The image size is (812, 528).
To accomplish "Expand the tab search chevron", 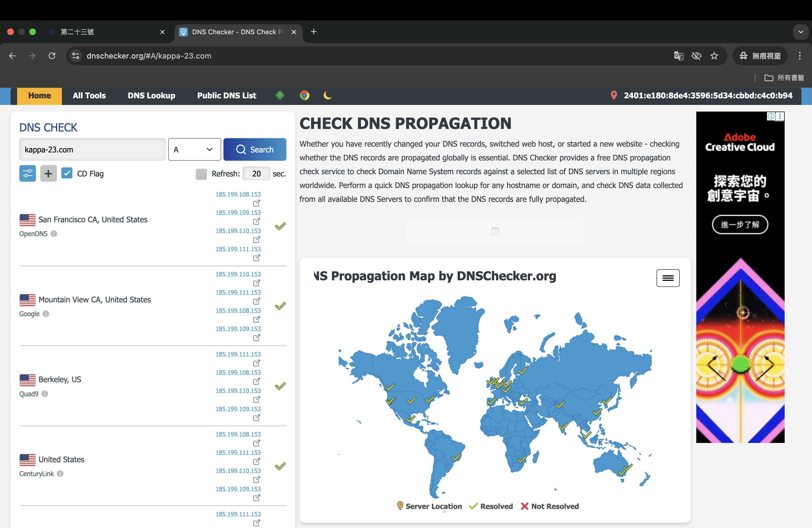I will pos(801,32).
